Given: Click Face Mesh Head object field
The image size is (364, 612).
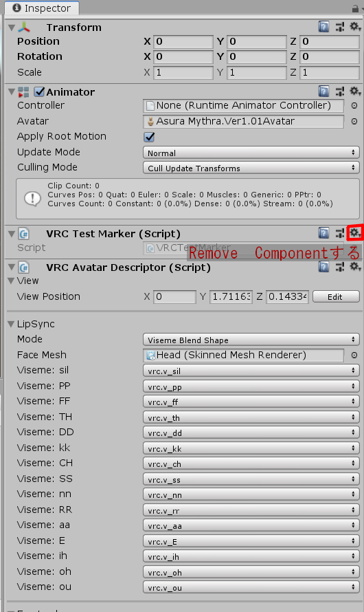Looking at the screenshot, I should coord(244,356).
